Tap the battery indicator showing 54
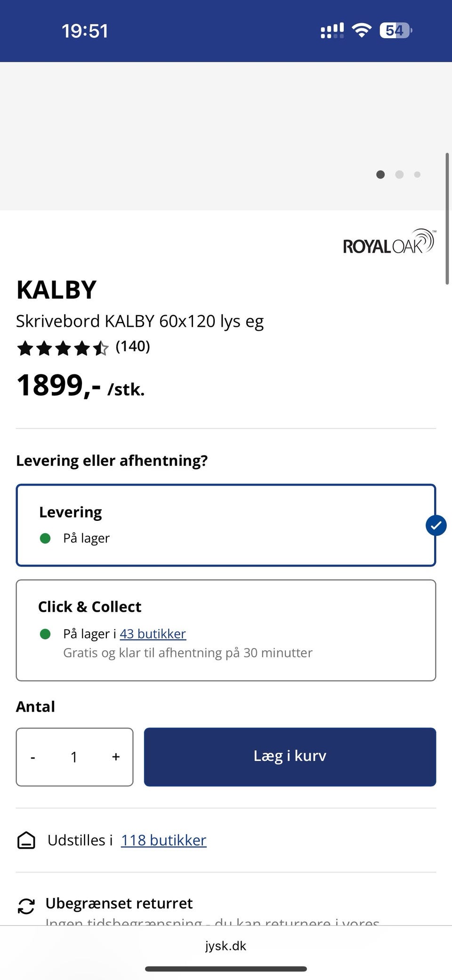 (395, 31)
